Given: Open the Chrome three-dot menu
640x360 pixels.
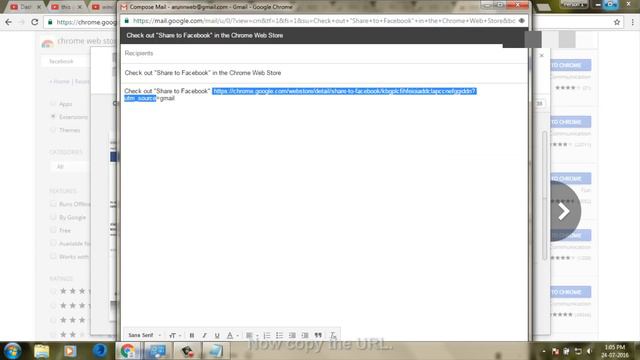Looking at the screenshot, I should pos(632,22).
